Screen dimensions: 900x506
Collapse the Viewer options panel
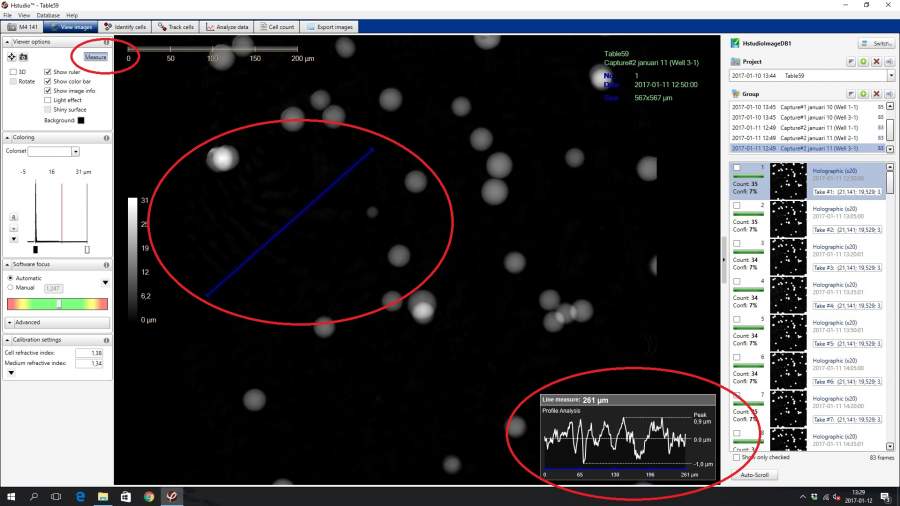[7, 42]
